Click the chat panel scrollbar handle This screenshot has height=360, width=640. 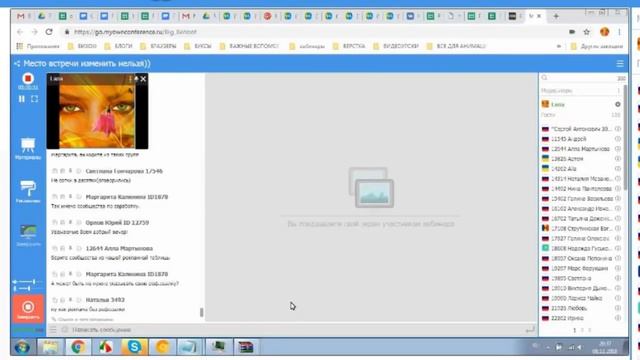tap(201, 312)
